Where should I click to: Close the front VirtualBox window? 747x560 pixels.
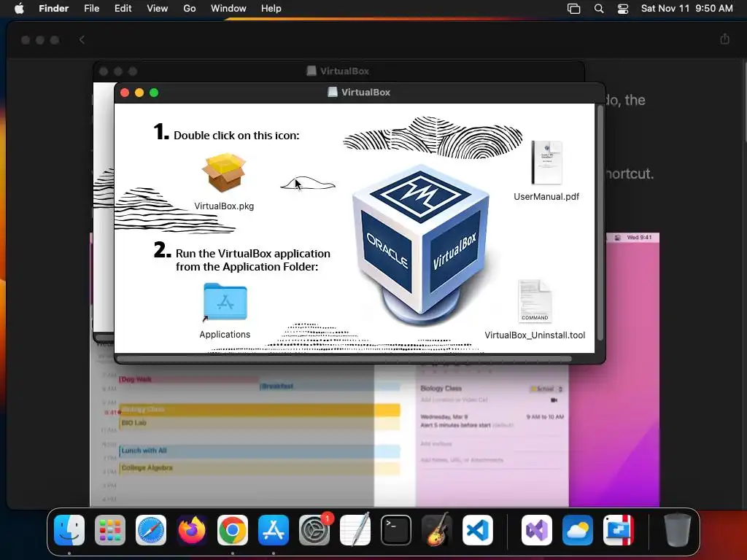(x=125, y=93)
